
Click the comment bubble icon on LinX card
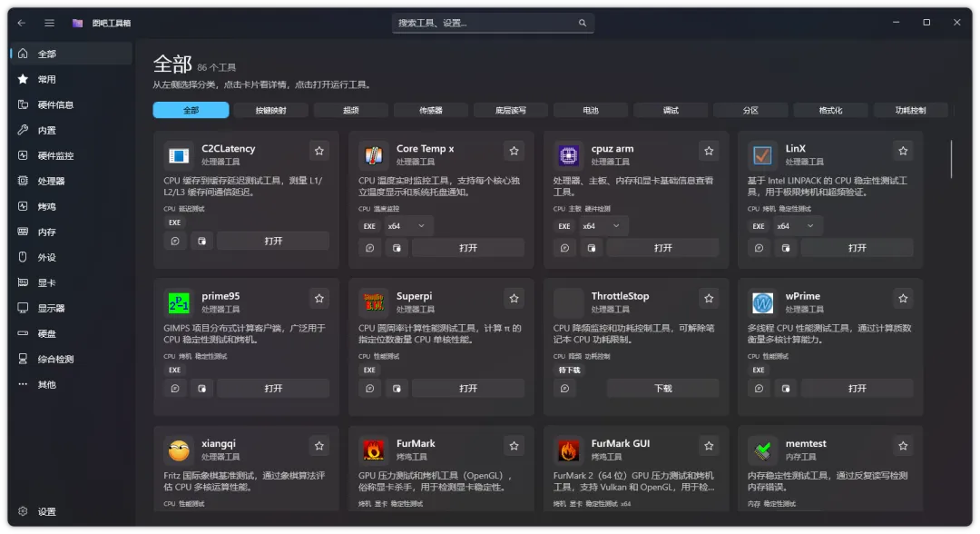759,248
